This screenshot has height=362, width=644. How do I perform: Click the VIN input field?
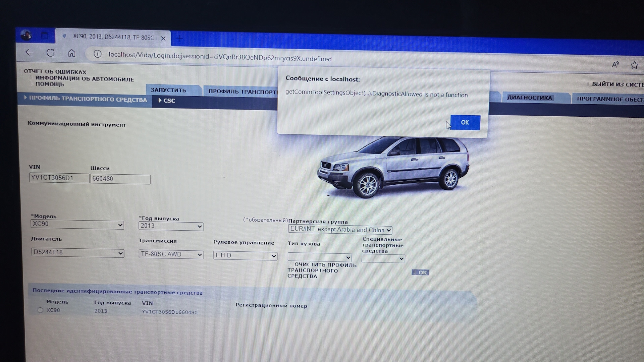point(59,178)
